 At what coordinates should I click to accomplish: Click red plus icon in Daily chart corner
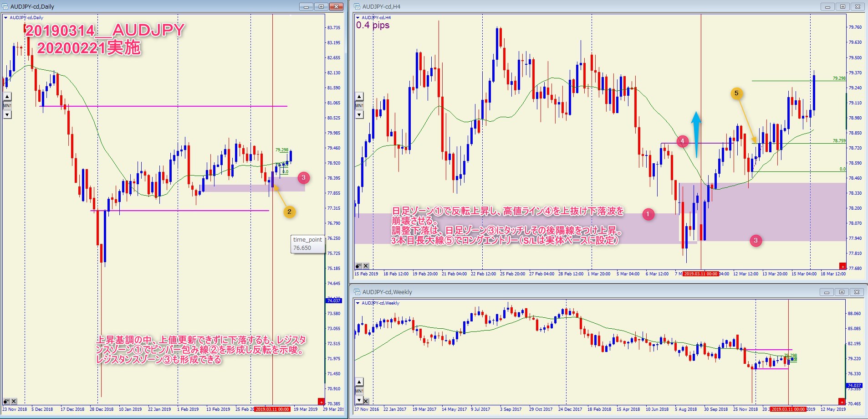[x=321, y=402]
